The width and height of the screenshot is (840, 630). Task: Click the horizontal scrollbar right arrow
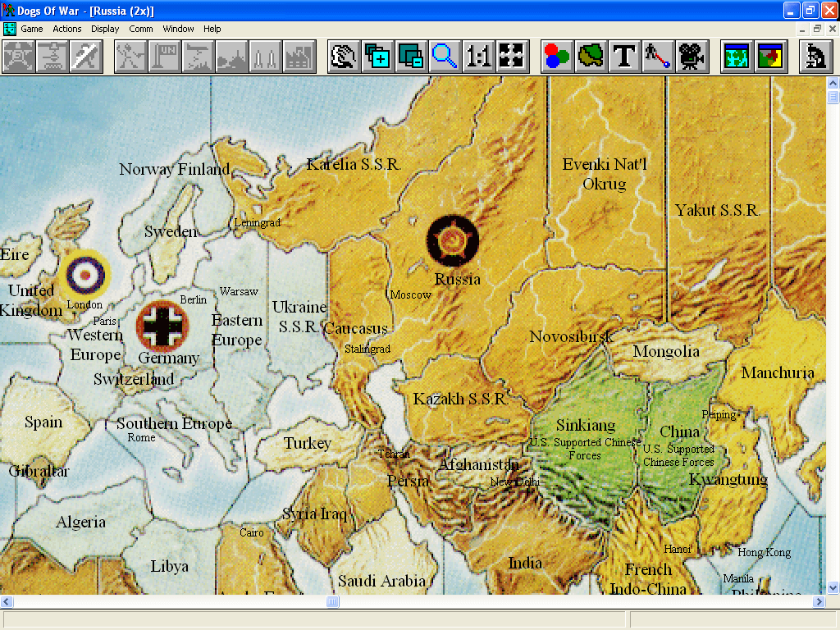point(819,601)
